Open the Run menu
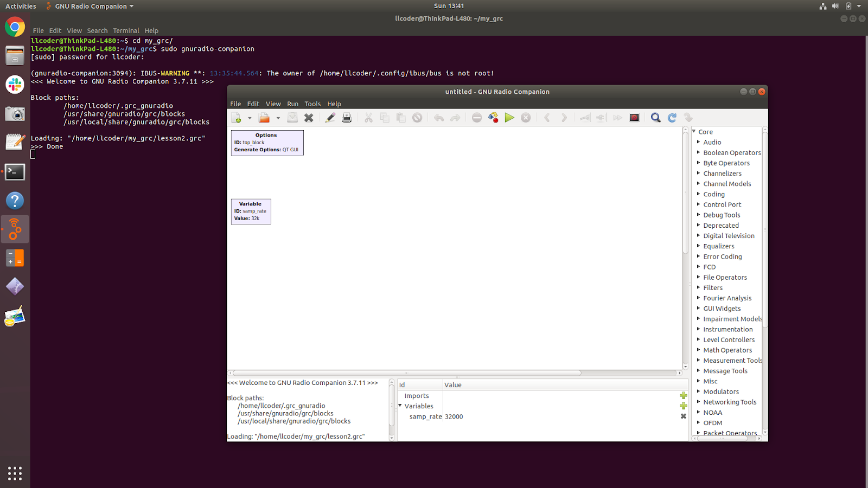Viewport: 868px width, 488px height. click(293, 104)
